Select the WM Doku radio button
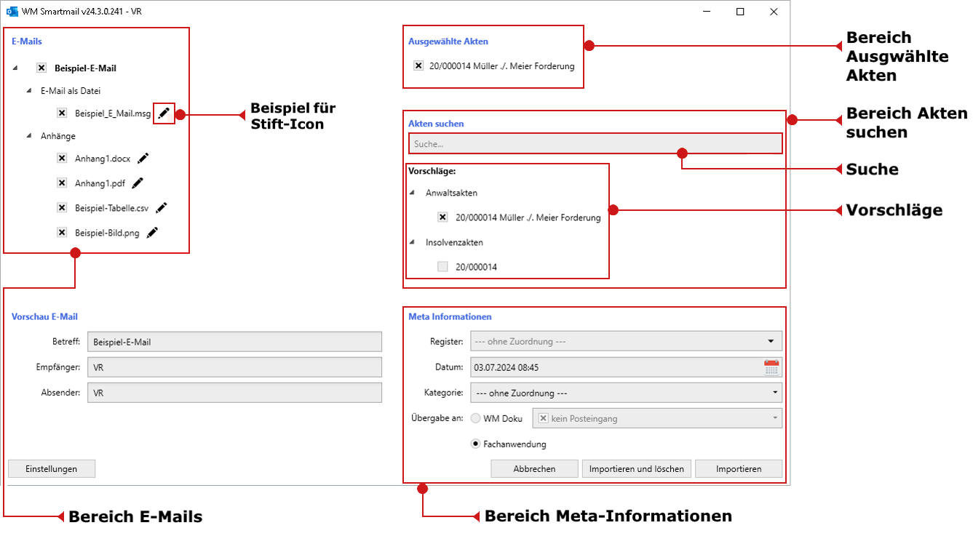Screen dimensions: 973x560 pyautogui.click(x=476, y=418)
